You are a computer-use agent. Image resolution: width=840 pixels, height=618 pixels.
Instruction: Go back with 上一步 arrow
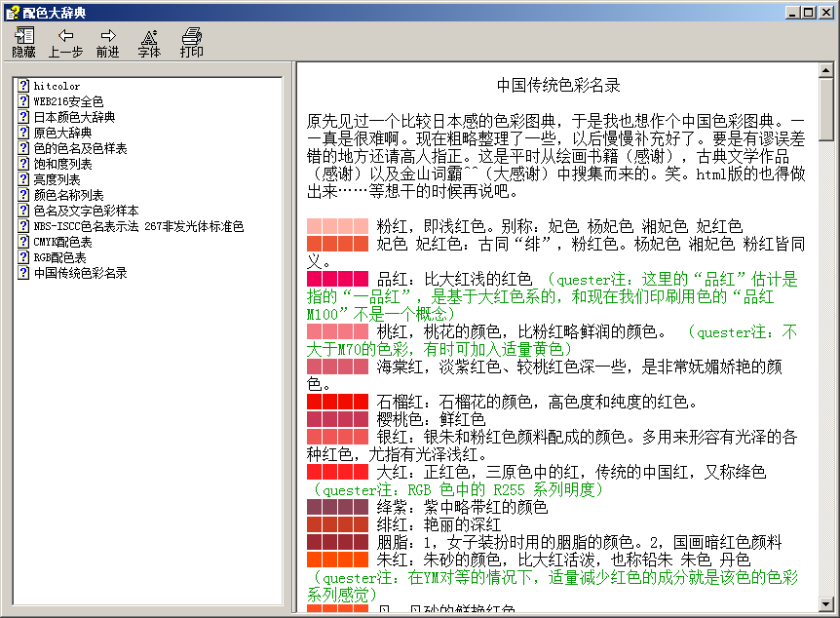(65, 42)
